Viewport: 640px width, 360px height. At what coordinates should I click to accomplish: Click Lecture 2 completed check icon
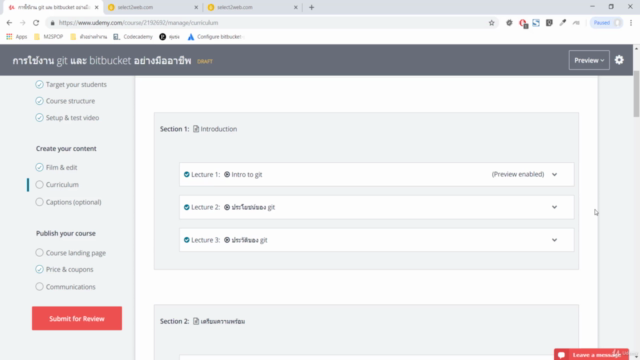click(187, 207)
